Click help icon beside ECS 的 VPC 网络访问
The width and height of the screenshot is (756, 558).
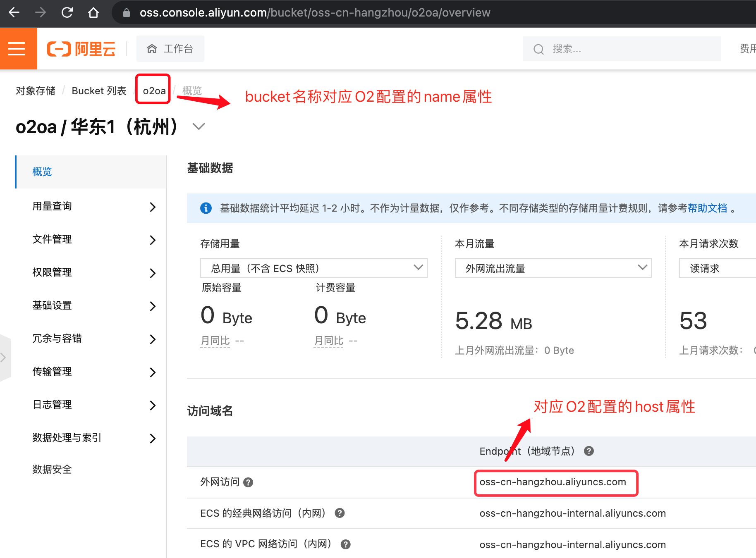[x=345, y=544]
